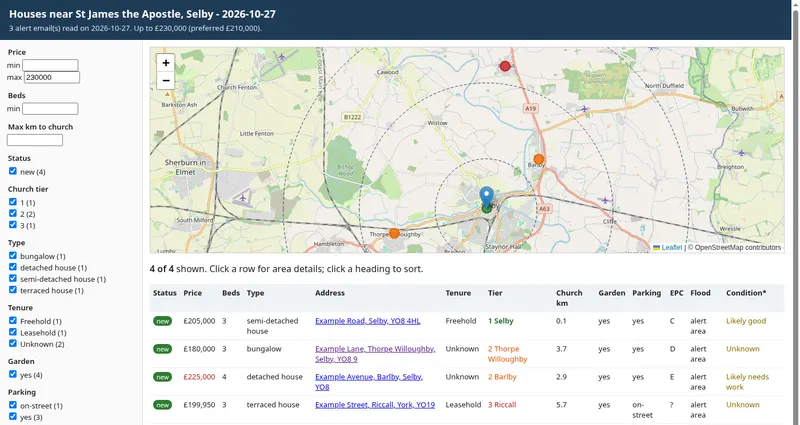Open Example Street, Riccall link
This screenshot has width=800, height=425.
pyautogui.click(x=375, y=405)
